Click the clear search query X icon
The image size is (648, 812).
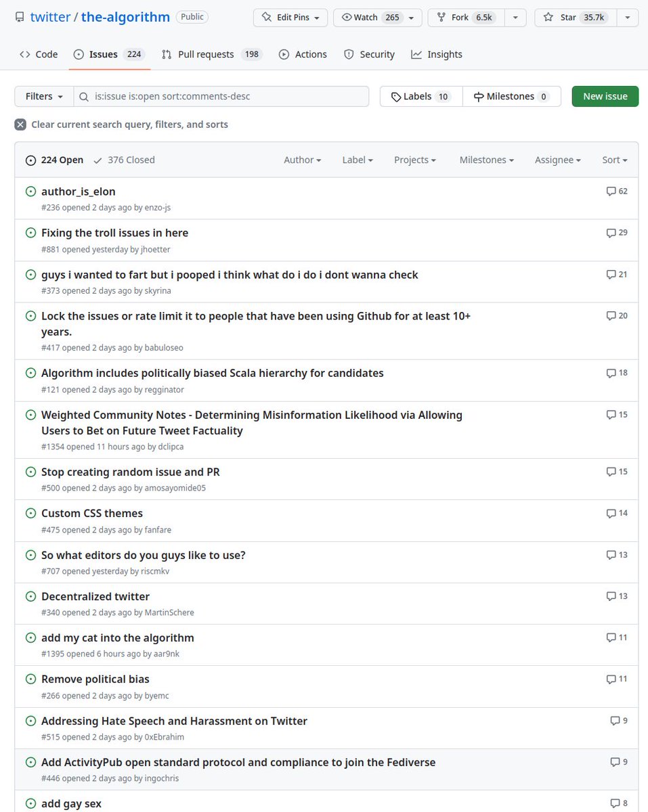tap(20, 125)
